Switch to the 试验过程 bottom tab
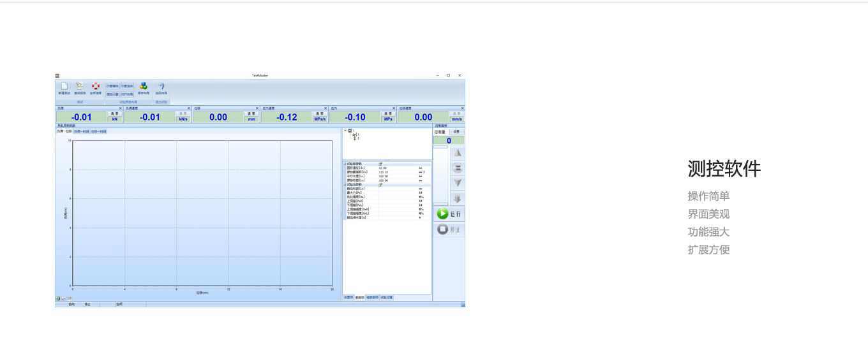Image resolution: width=868 pixels, height=357 pixels. click(387, 297)
